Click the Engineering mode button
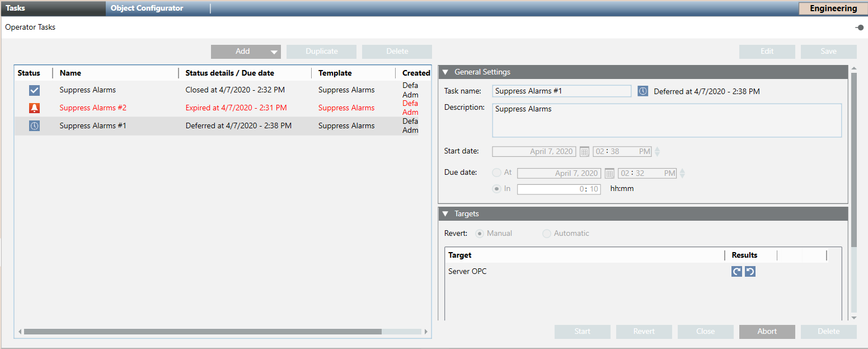The width and height of the screenshot is (868, 349). click(833, 8)
